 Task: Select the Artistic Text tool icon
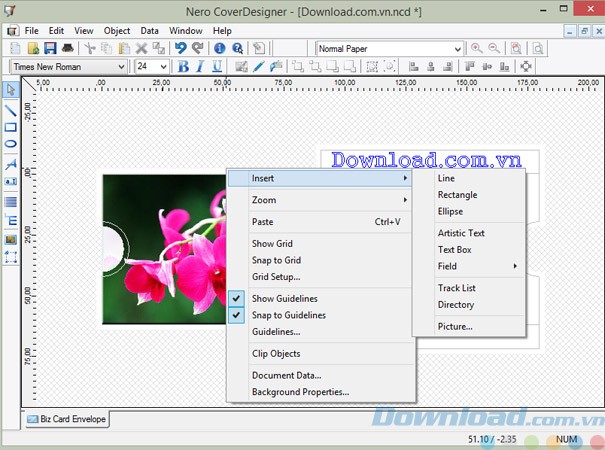tap(11, 163)
